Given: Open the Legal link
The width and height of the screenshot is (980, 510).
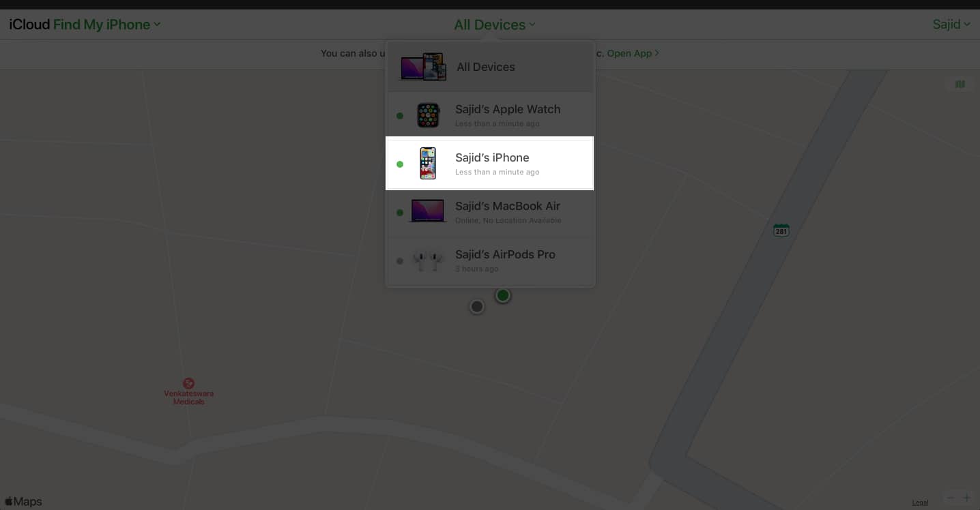Looking at the screenshot, I should [x=920, y=503].
